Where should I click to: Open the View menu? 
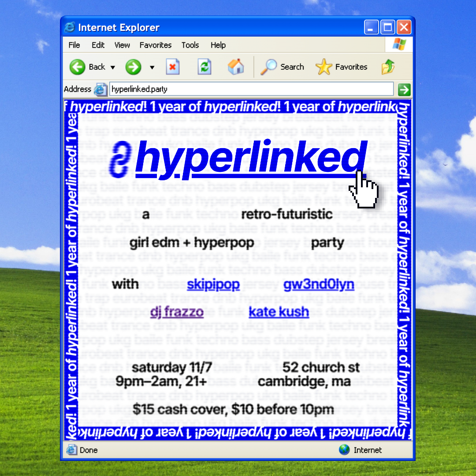122,45
